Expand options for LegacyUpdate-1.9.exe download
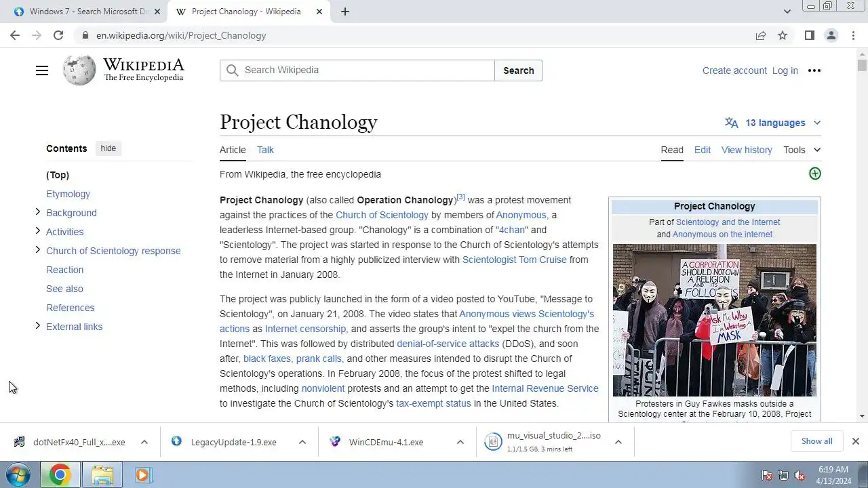The image size is (868, 488). click(x=302, y=442)
